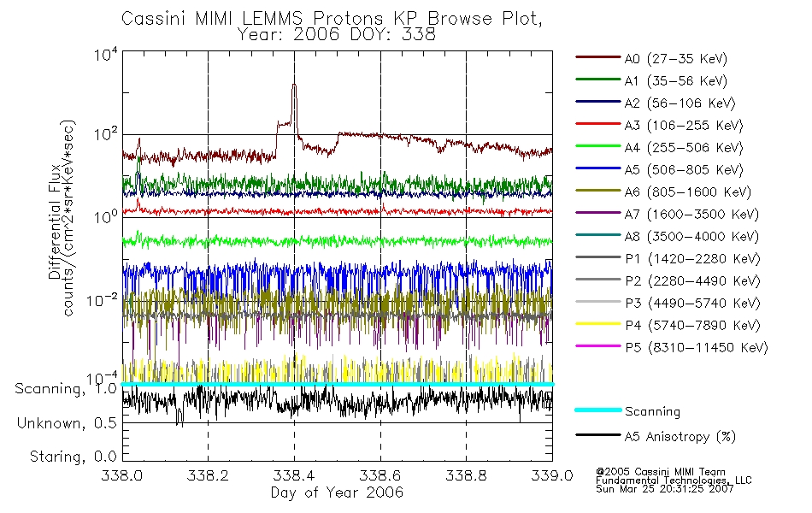Screen dimensions: 812x513
Task: Click the dark green A1 legend line
Action: pos(598,80)
